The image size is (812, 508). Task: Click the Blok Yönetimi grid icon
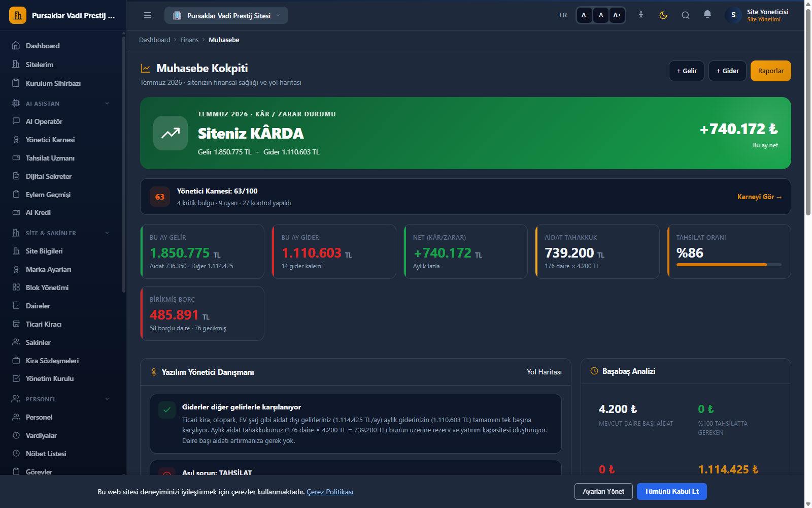tap(16, 288)
